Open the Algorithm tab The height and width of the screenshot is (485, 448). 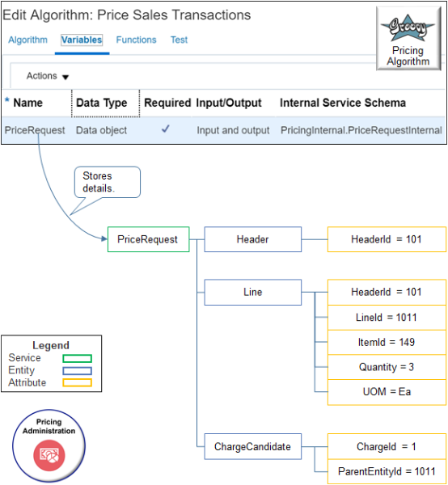click(27, 40)
